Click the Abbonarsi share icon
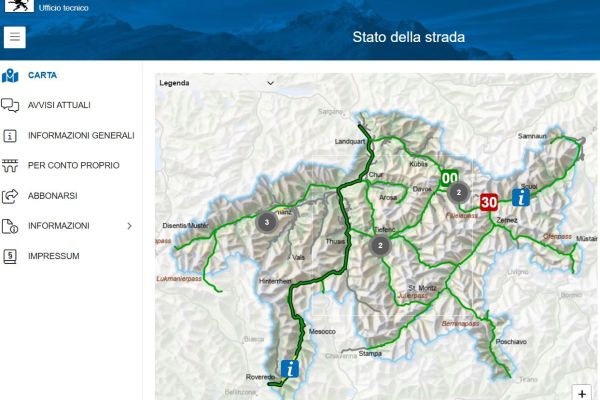 (10, 196)
